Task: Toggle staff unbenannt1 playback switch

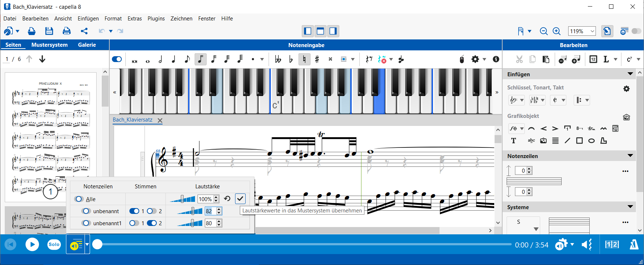Action: 86,223
